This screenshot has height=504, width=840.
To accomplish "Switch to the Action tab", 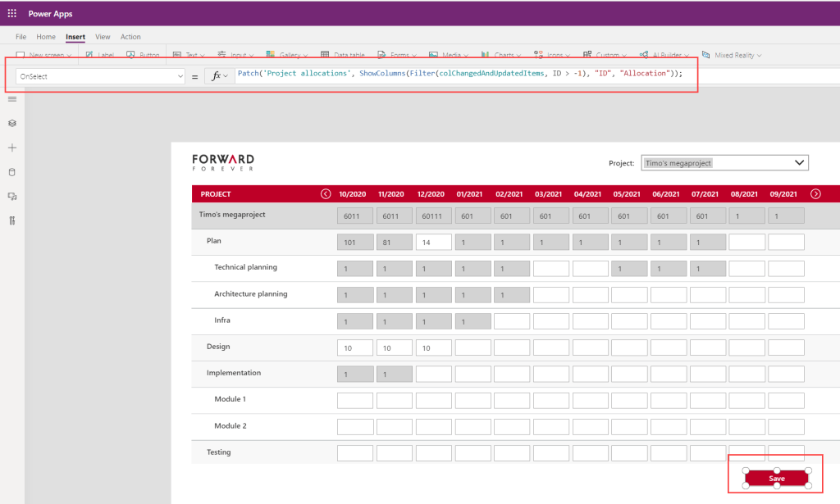I will click(x=130, y=37).
